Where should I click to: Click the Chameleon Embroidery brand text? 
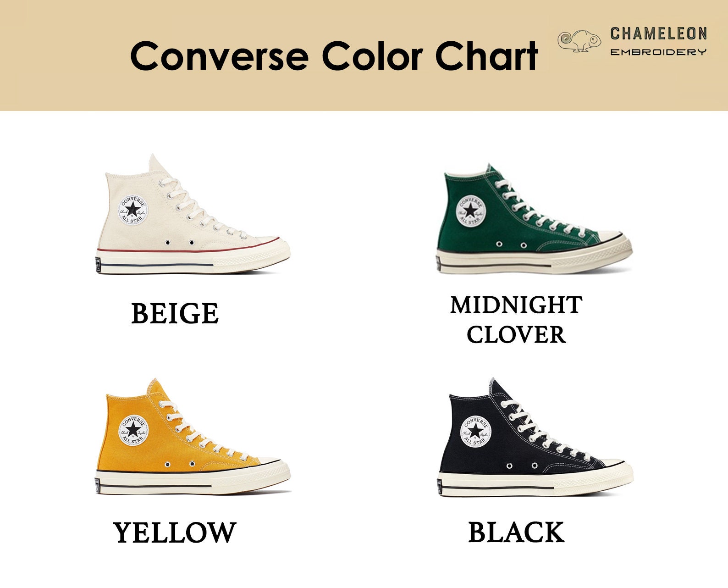tap(658, 41)
